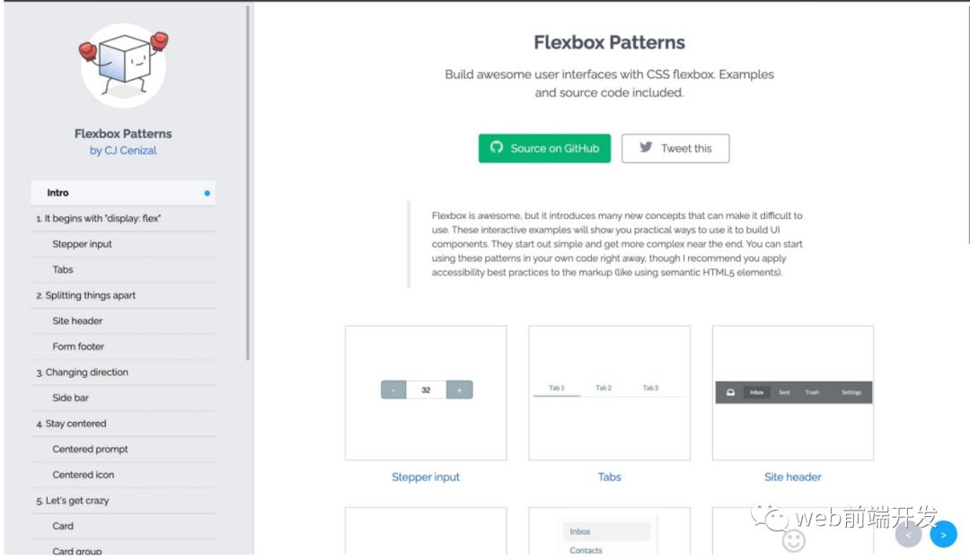Go to next page with right arrow

click(943, 534)
